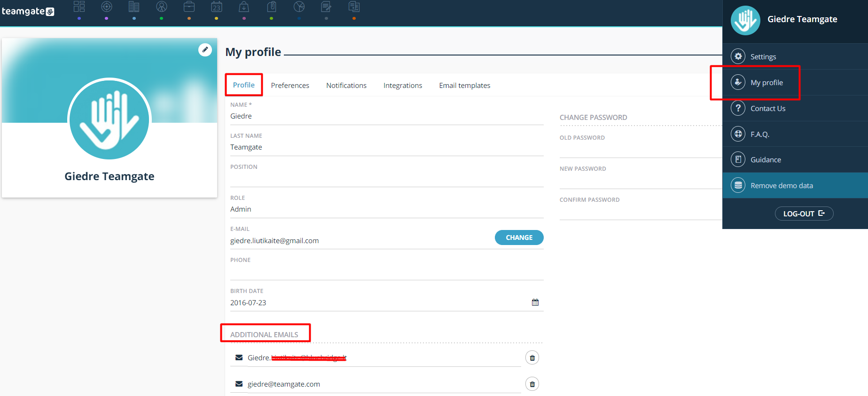Viewport: 868px width, 396px height.
Task: Click the large profile avatar image
Action: coord(109,119)
